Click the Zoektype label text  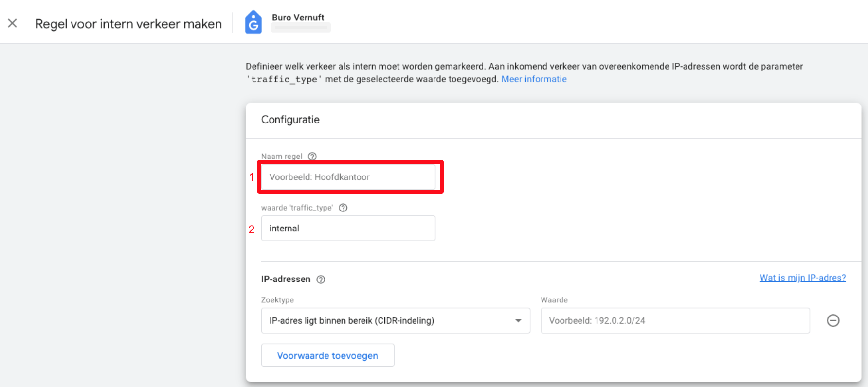(277, 300)
